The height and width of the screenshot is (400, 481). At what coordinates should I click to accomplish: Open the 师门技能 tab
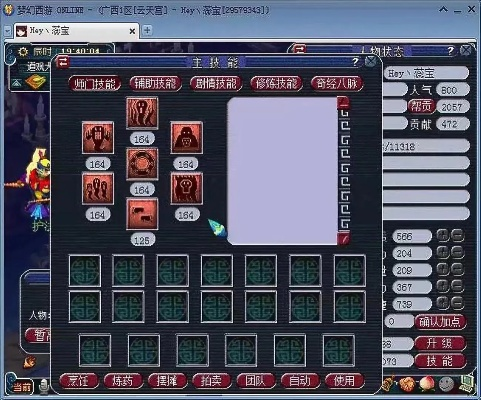tap(95, 83)
